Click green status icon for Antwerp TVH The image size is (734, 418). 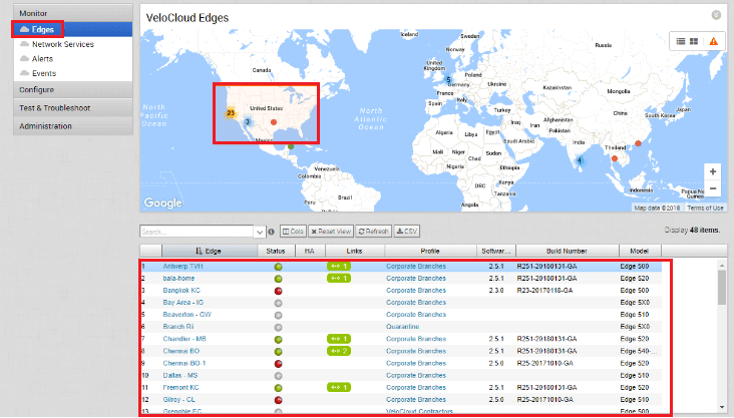[278, 267]
